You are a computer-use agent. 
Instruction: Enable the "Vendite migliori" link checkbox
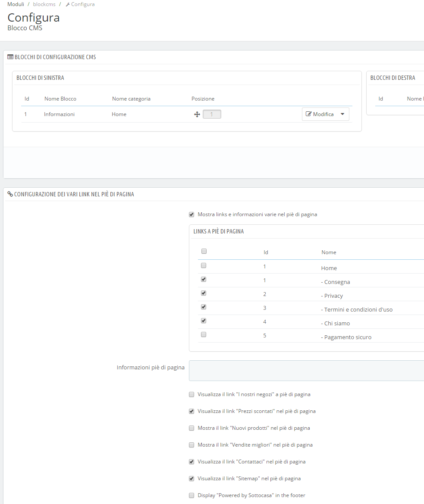(192, 445)
